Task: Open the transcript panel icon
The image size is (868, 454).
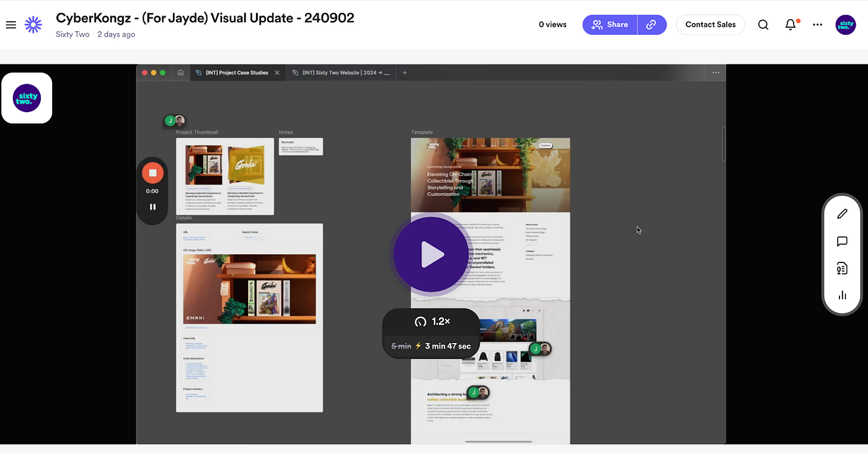Action: click(842, 269)
